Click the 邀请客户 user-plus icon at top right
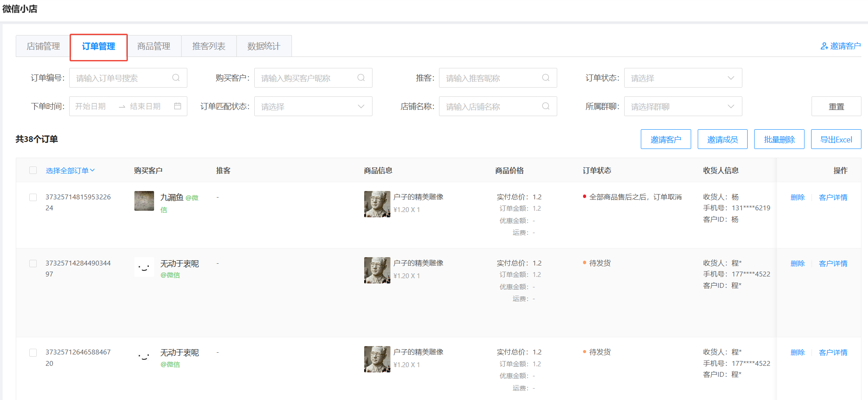 824,46
